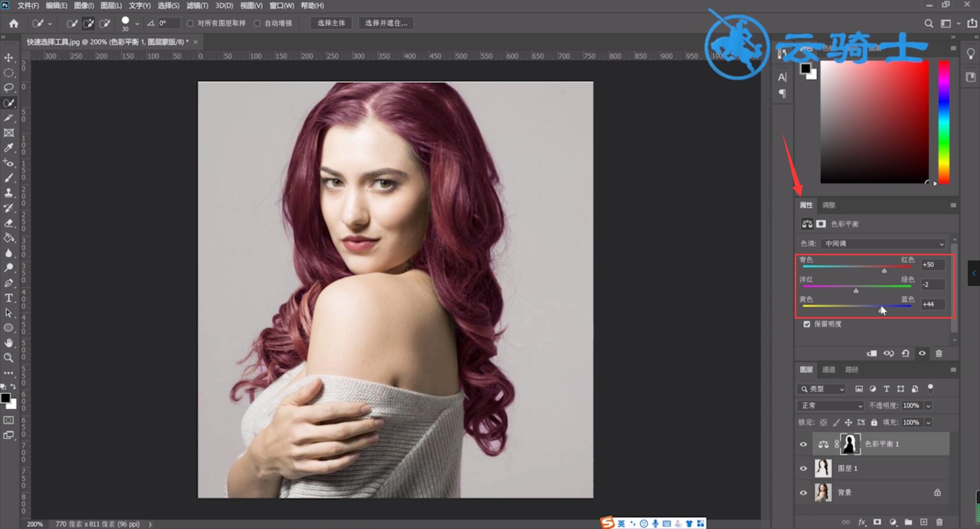980x529 pixels.
Task: Select the Pen tool
Action: click(x=9, y=282)
